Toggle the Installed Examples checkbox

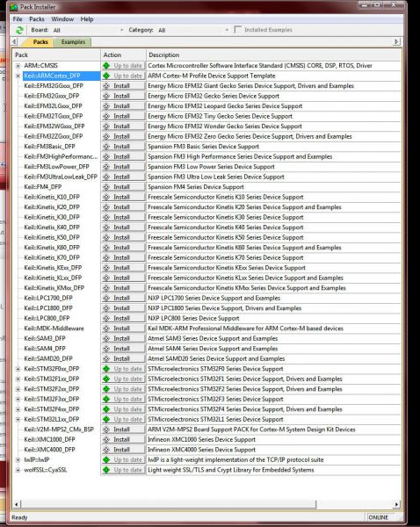pyautogui.click(x=238, y=30)
